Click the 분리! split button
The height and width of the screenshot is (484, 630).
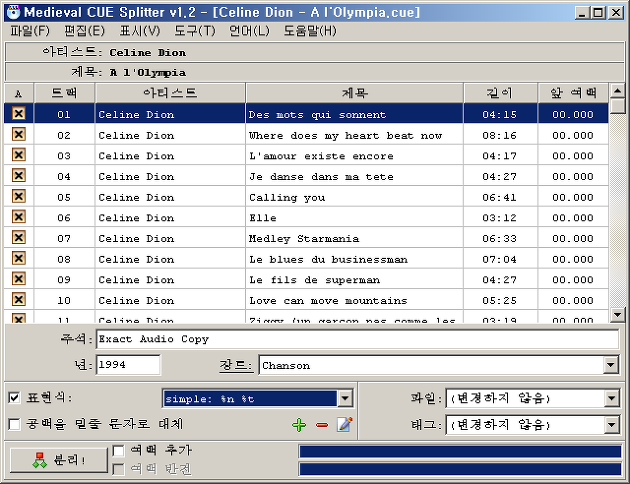pos(59,460)
